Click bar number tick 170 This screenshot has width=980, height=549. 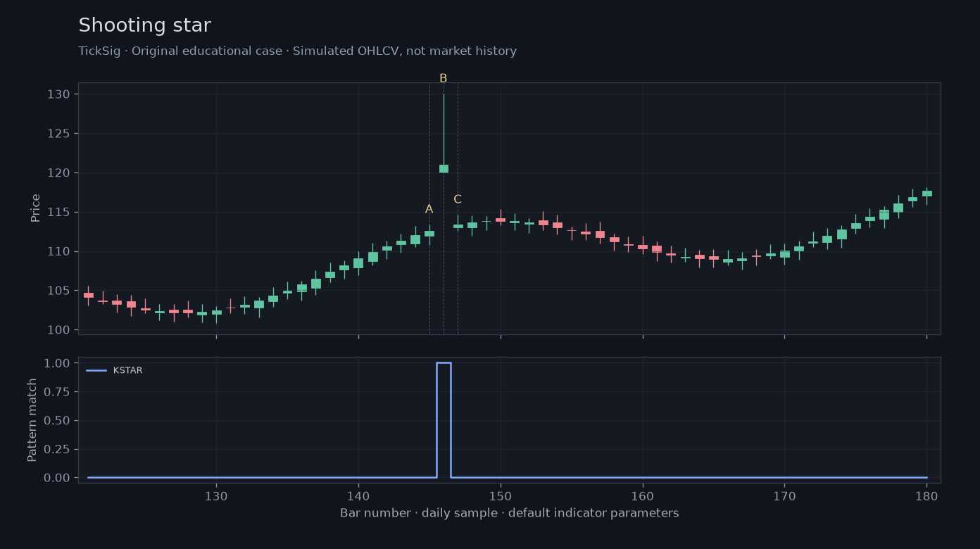[x=784, y=496]
